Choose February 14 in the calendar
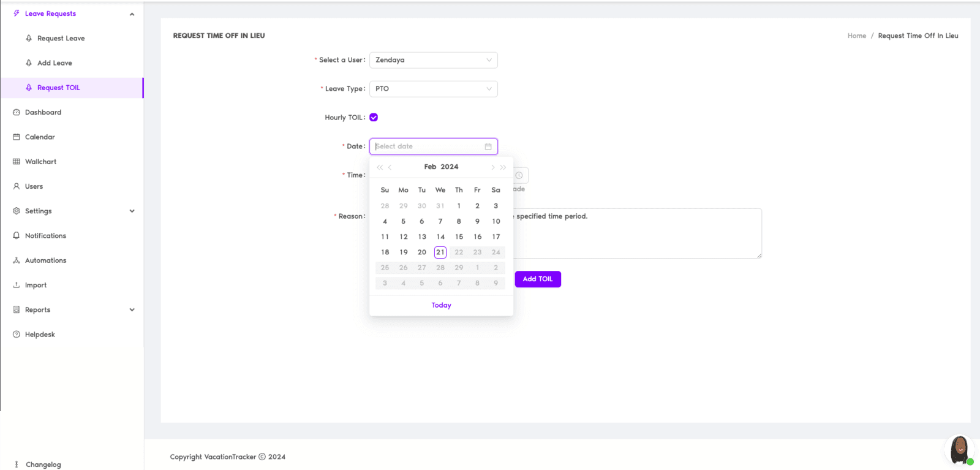Viewport: 980px width, 470px height. (x=440, y=237)
